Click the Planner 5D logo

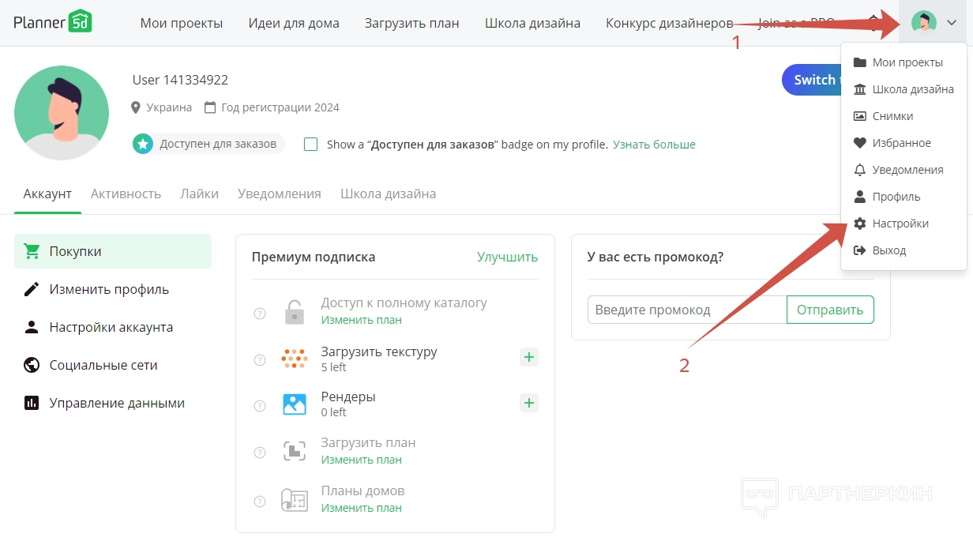tap(52, 22)
